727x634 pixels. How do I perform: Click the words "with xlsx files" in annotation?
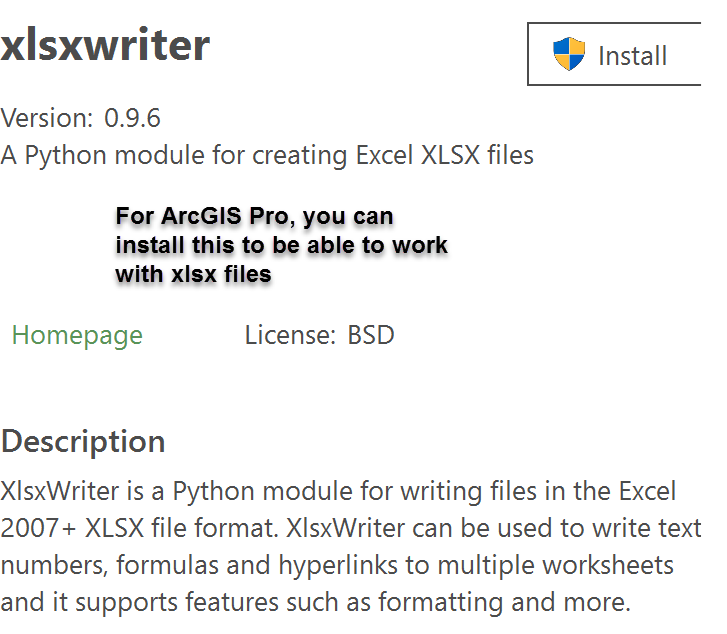194,273
